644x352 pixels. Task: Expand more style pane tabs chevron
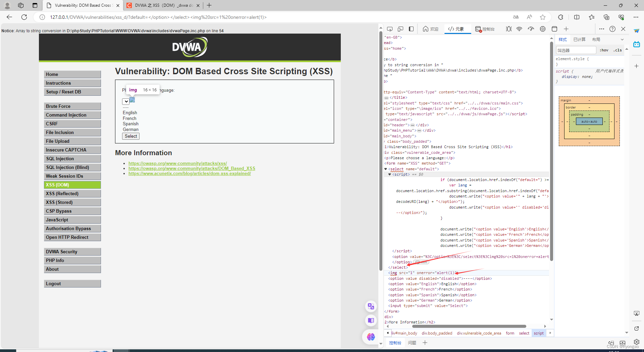coord(622,40)
